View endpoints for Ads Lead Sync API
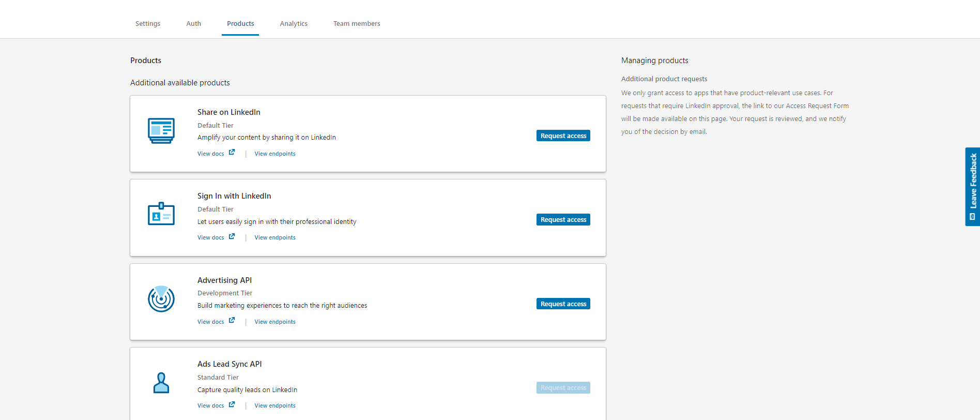The image size is (980, 420). (x=275, y=406)
